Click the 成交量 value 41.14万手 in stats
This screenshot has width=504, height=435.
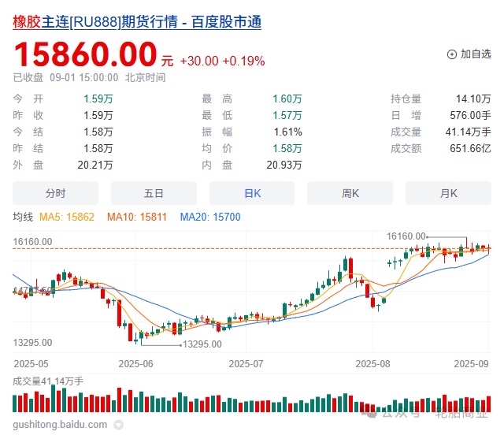469,132
